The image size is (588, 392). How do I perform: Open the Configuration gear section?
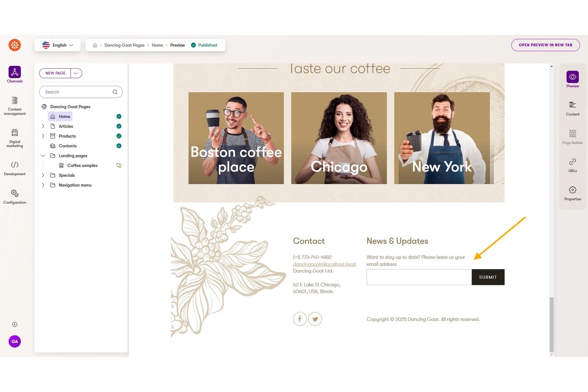[x=15, y=197]
